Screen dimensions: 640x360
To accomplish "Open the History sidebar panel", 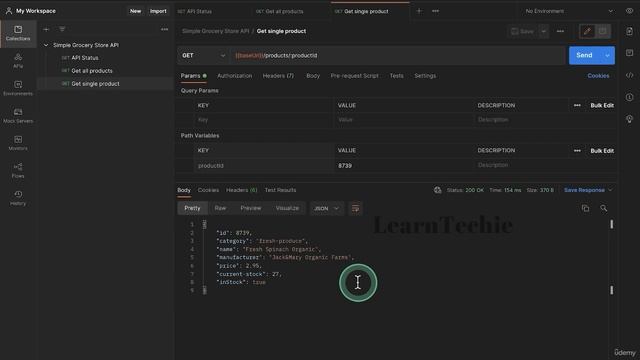I will tap(18, 198).
